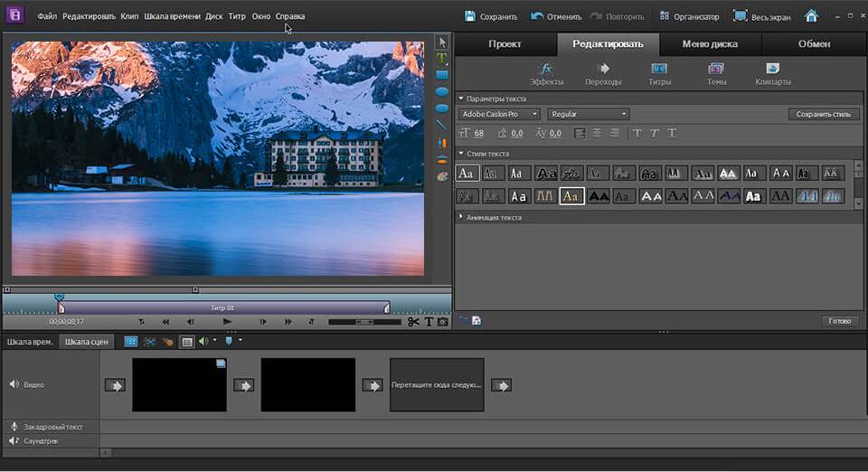Align text to the left

pyautogui.click(x=580, y=133)
